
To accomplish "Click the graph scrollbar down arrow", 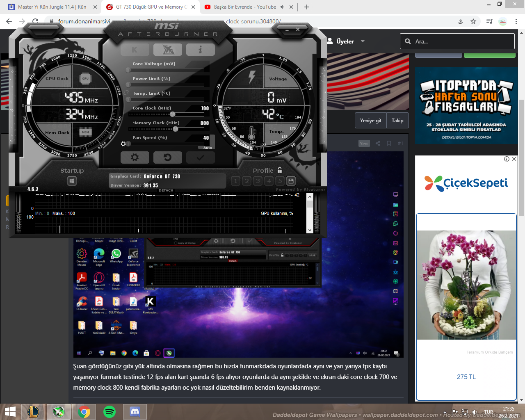I will click(310, 230).
